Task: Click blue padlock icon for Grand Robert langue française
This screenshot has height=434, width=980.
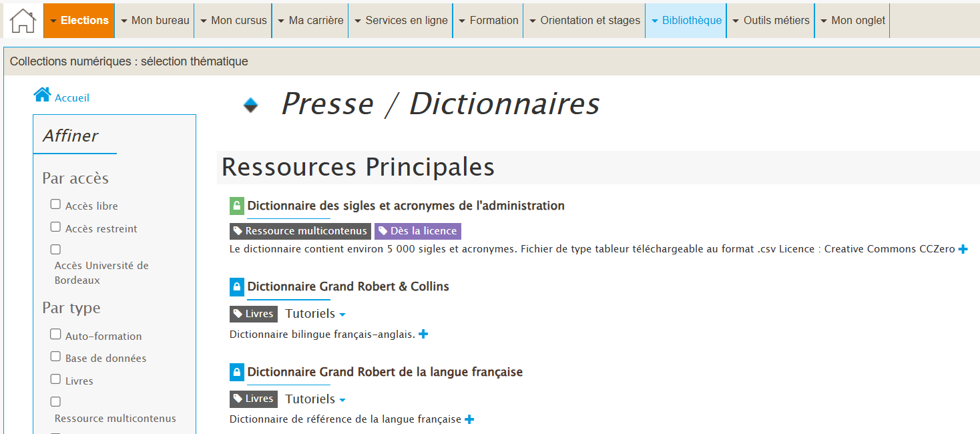Action: pyautogui.click(x=236, y=372)
